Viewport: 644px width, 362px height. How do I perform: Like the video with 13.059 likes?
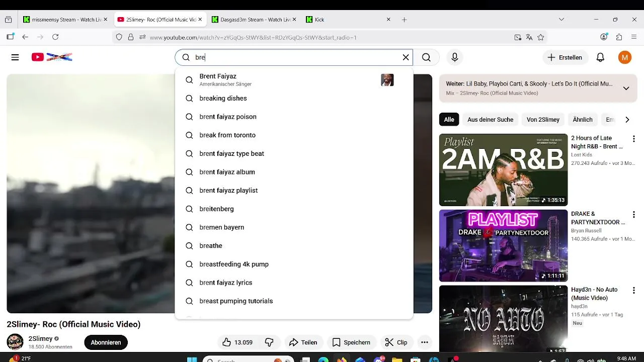(x=237, y=342)
